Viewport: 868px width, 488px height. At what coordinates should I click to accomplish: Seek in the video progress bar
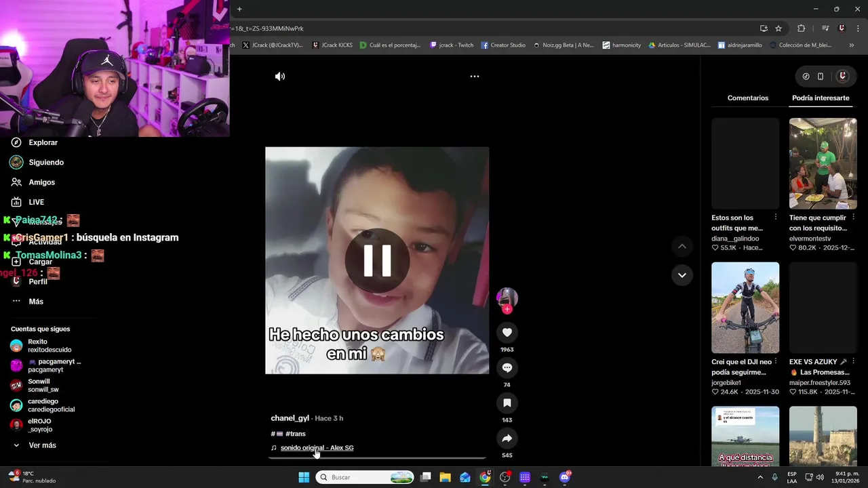[377, 458]
